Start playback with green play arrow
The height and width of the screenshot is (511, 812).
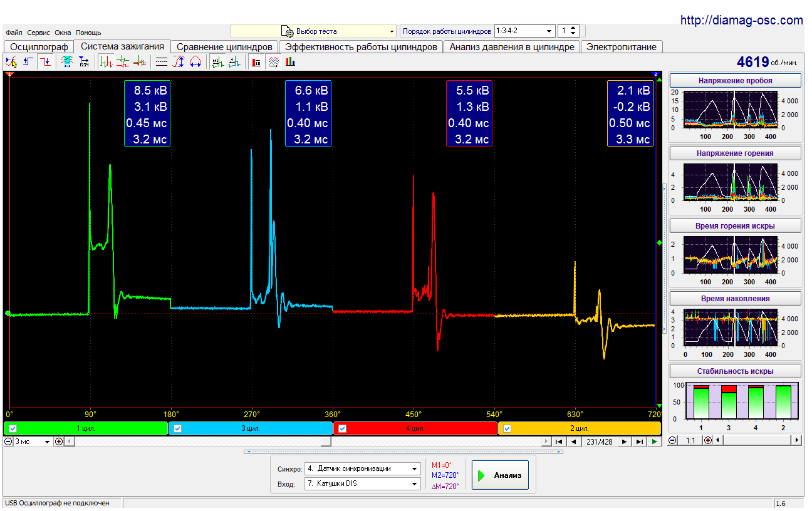(654, 441)
